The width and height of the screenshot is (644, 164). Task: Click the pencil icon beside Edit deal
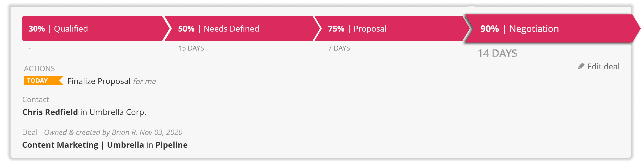(x=581, y=66)
